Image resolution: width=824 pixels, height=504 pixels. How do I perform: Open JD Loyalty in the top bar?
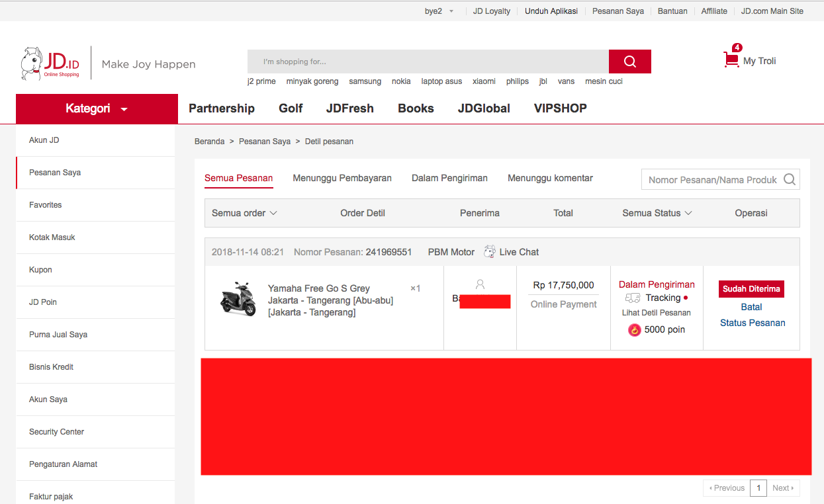pos(492,11)
